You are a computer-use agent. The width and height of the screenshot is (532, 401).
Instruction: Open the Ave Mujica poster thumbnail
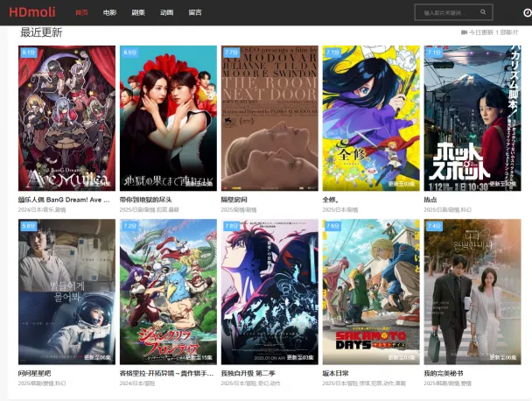[x=66, y=118]
